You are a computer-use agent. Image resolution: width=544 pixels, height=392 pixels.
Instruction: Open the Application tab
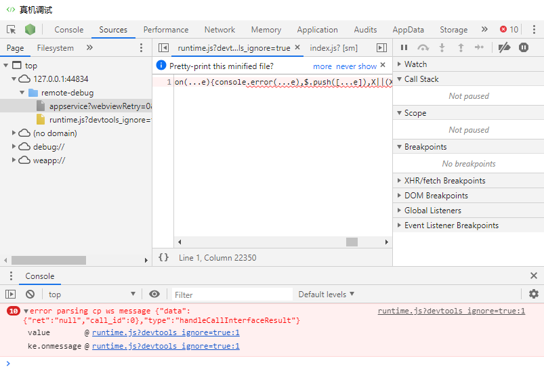[317, 30]
